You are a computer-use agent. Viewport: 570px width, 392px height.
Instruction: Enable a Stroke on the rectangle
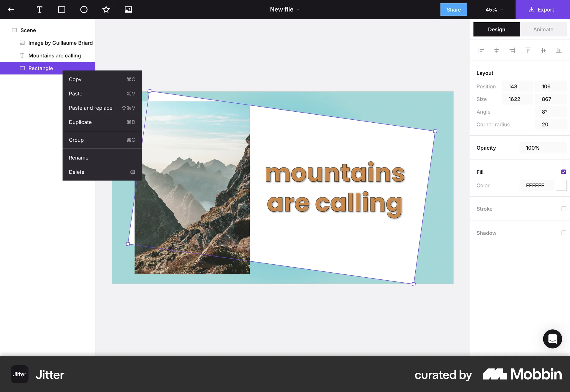coord(564,209)
